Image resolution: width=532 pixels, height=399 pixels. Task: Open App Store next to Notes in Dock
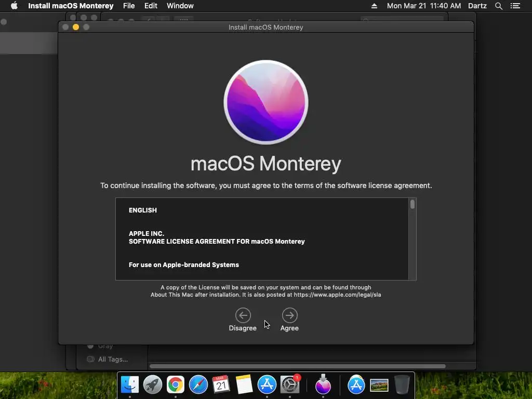coord(267,385)
